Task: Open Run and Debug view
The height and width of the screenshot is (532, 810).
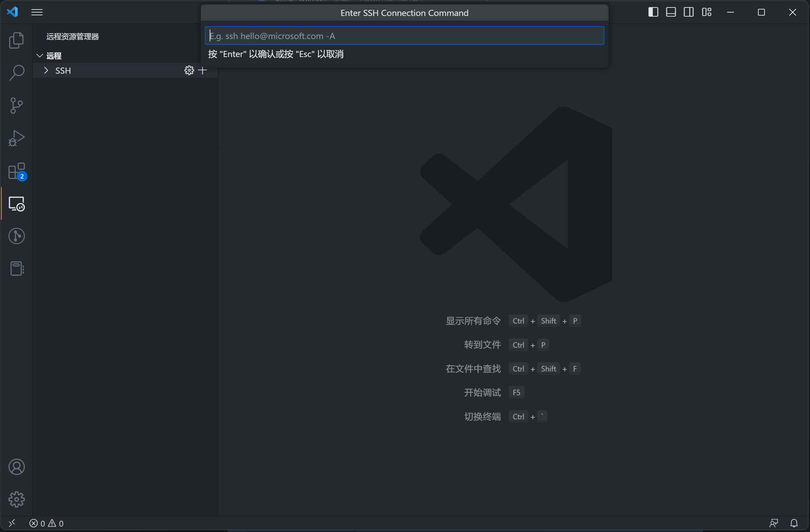Action: coord(16,138)
